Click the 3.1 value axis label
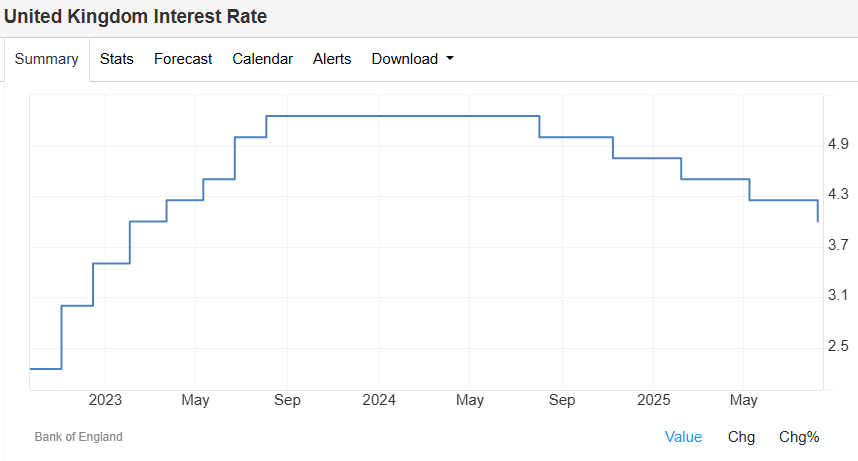 point(838,296)
